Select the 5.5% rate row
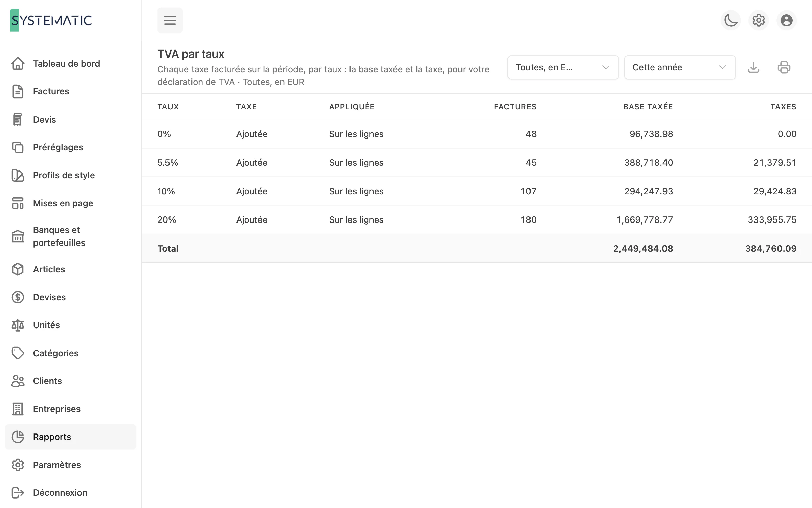Screen dimensions: 812x508 tap(477, 163)
